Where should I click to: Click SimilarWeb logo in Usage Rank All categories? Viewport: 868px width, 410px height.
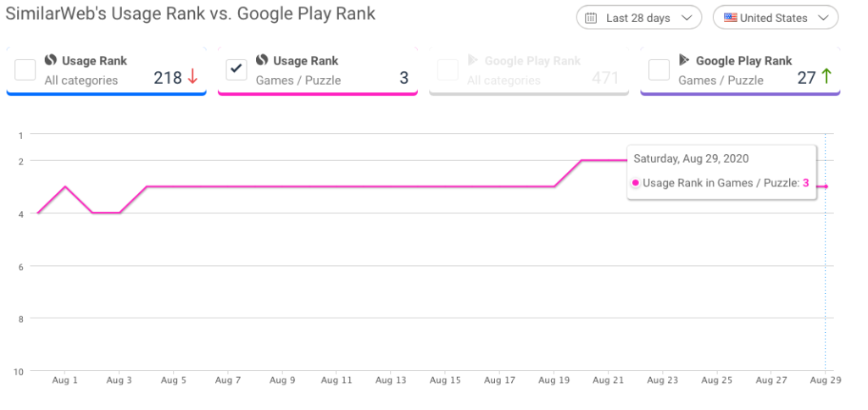[x=51, y=60]
